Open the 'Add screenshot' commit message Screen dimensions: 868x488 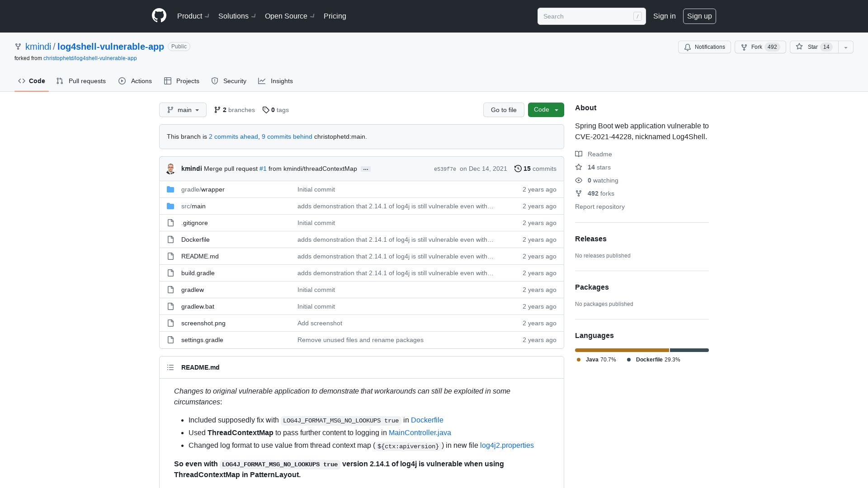(x=320, y=323)
